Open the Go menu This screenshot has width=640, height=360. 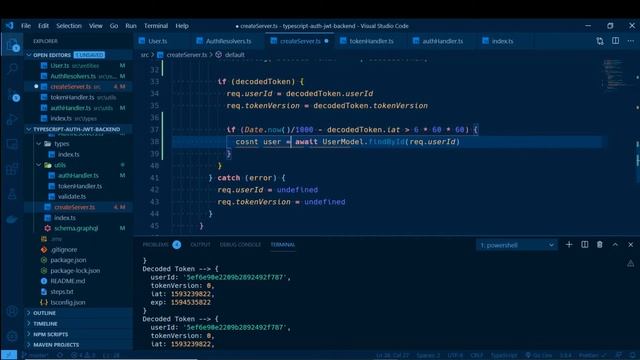coord(113,26)
